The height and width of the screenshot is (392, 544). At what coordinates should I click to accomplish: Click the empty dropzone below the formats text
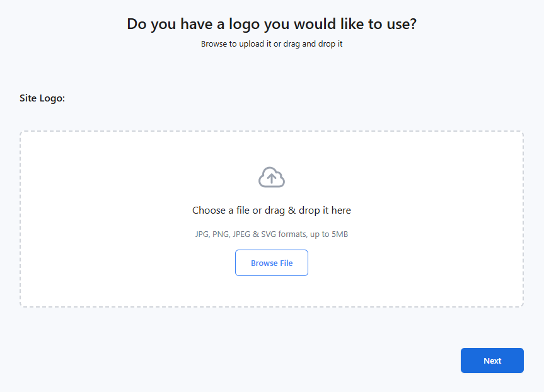click(272, 290)
